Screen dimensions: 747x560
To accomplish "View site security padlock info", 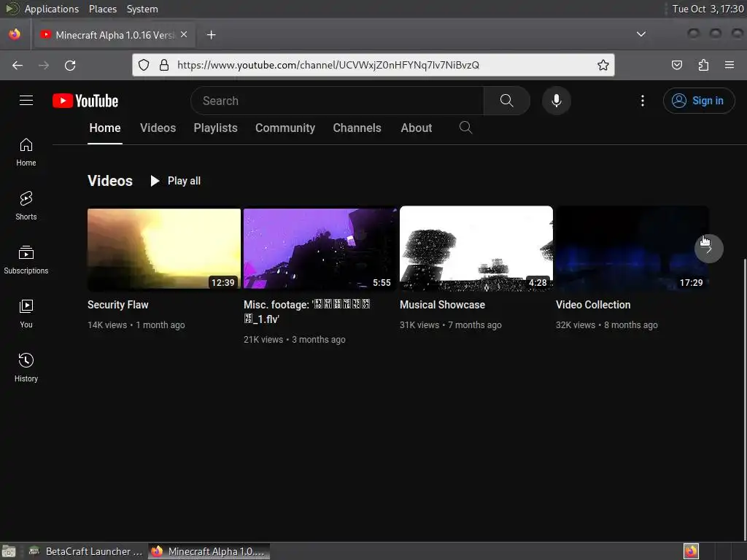I will 164,65.
